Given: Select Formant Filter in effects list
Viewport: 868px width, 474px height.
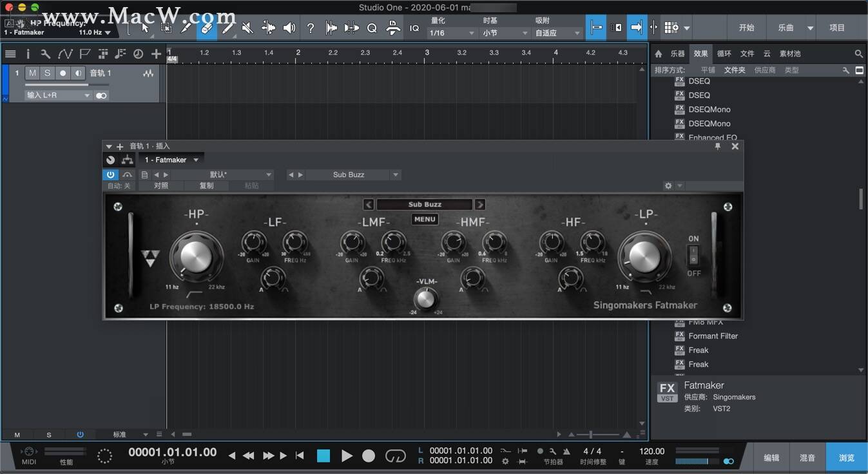Looking at the screenshot, I should 713,336.
